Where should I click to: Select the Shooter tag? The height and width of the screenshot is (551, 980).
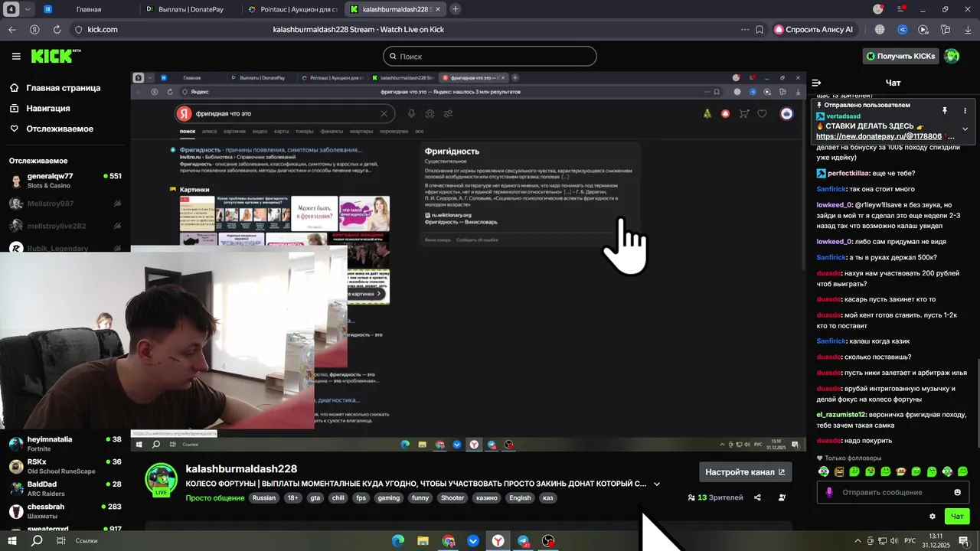(x=452, y=497)
